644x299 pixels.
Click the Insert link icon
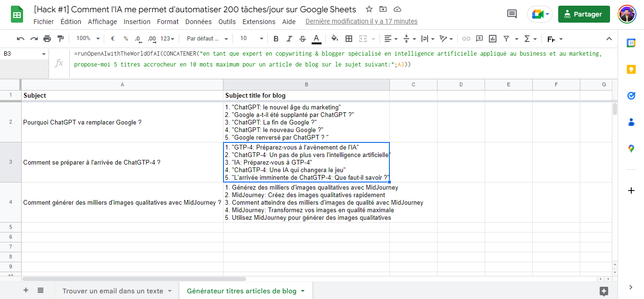[x=466, y=39]
